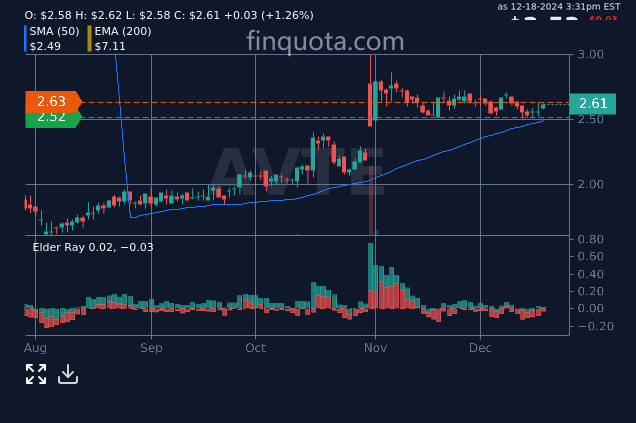The height and width of the screenshot is (423, 636).
Task: Click the 0.80 indicator axis label
Action: tap(591, 239)
